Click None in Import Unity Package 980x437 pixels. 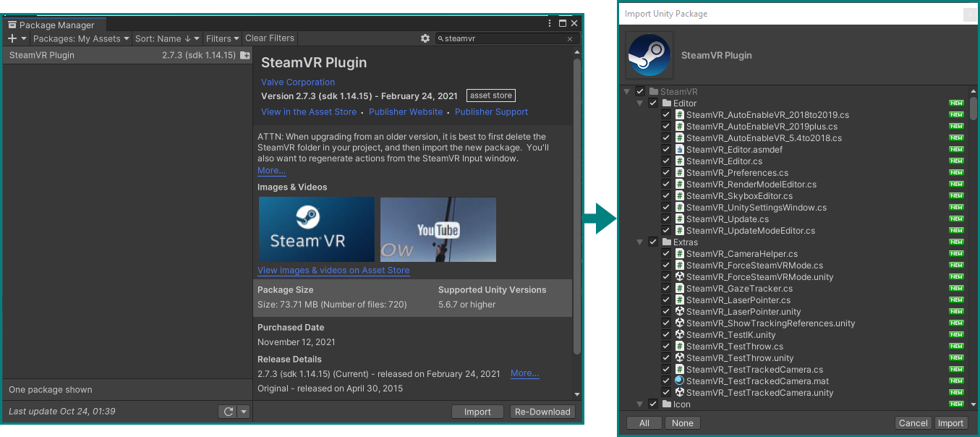tap(682, 423)
